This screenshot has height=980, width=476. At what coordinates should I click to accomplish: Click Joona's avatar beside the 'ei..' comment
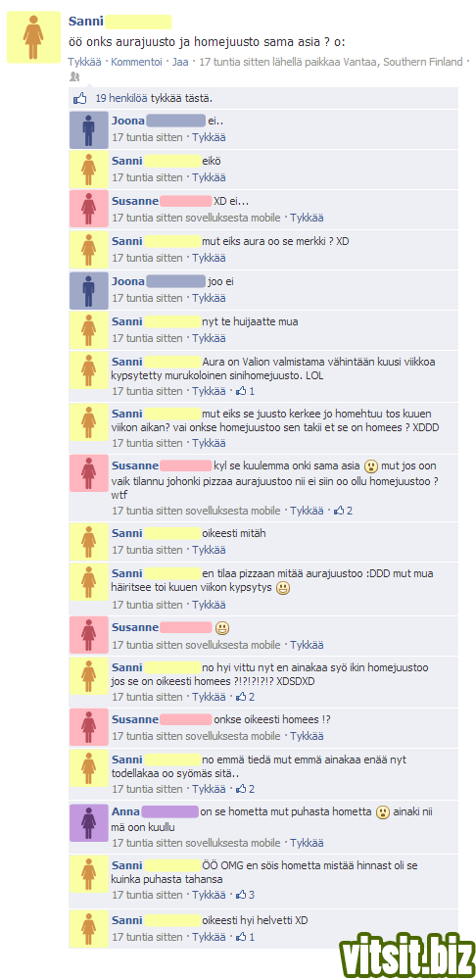coord(89,130)
